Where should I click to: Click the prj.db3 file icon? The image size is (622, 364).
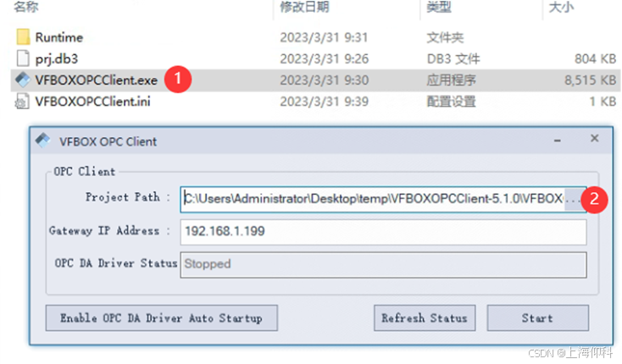click(23, 58)
